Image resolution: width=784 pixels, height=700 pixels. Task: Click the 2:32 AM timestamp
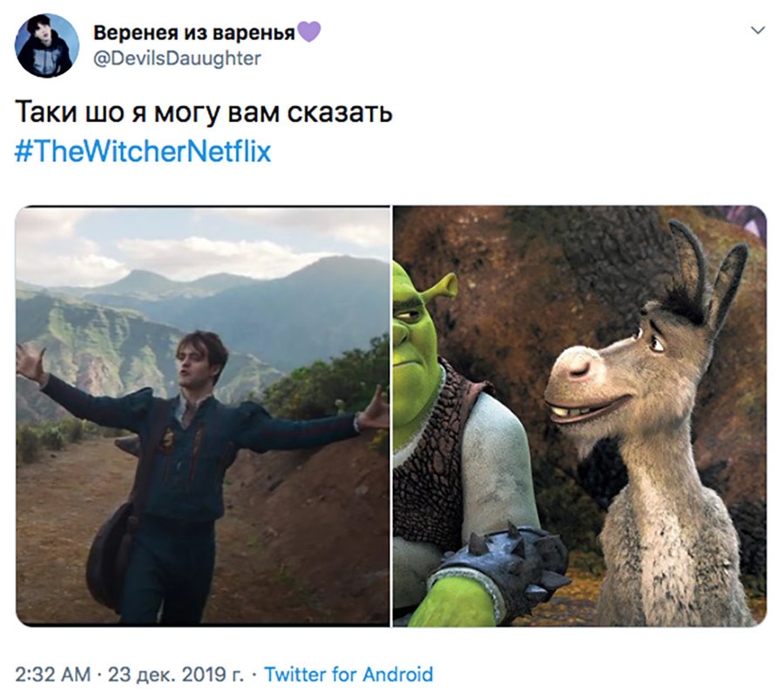(x=53, y=675)
